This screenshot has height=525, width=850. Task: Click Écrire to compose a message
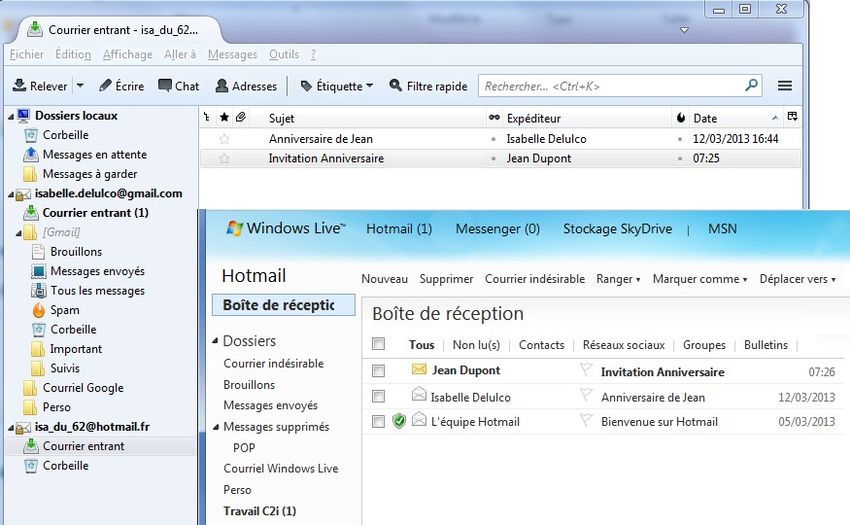click(x=122, y=86)
